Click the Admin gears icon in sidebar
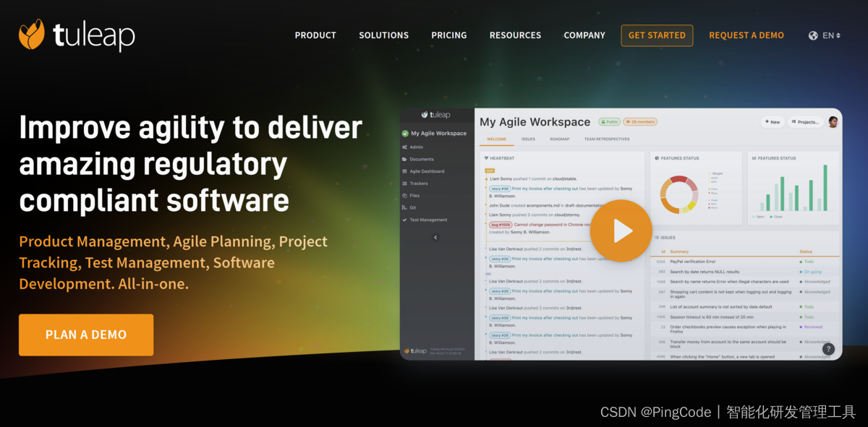 404,147
